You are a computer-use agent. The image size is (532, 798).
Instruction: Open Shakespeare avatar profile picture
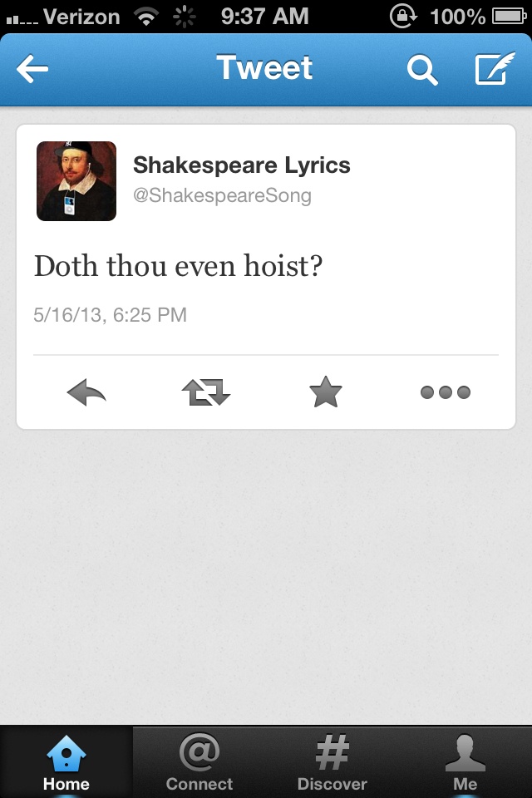[x=76, y=181]
